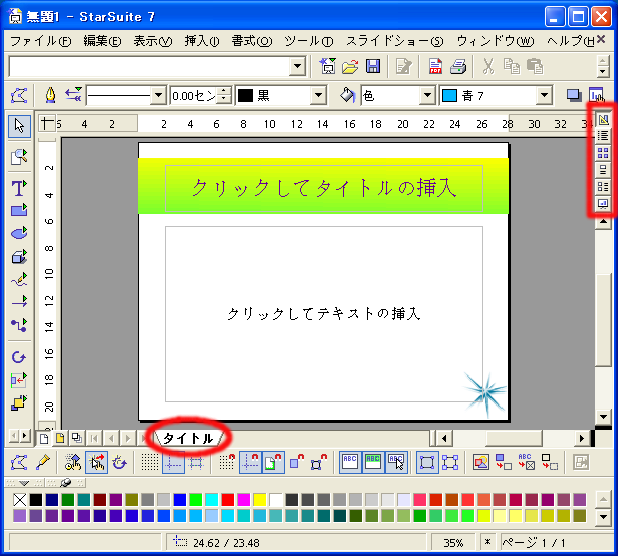Click the vertical scrollbar down arrow

[x=603, y=417]
